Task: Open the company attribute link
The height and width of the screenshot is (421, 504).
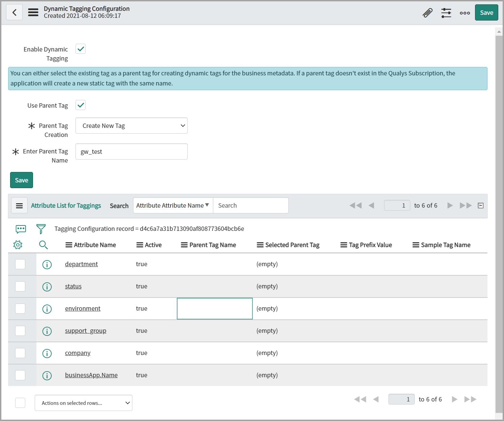Action: (77, 353)
